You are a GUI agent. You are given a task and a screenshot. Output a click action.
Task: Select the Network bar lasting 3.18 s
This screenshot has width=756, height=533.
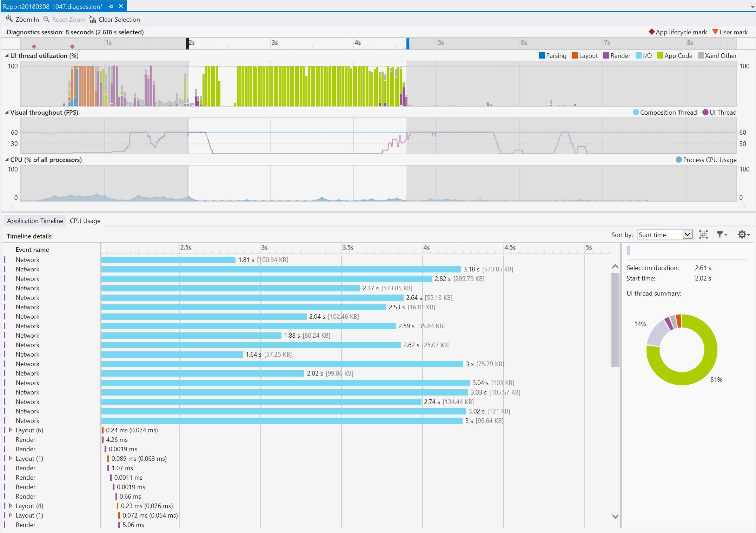coord(281,269)
